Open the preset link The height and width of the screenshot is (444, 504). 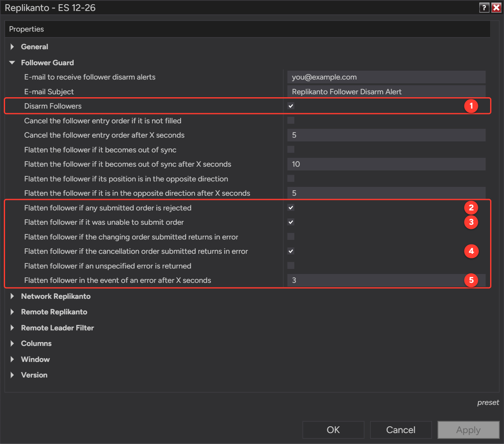click(x=488, y=403)
